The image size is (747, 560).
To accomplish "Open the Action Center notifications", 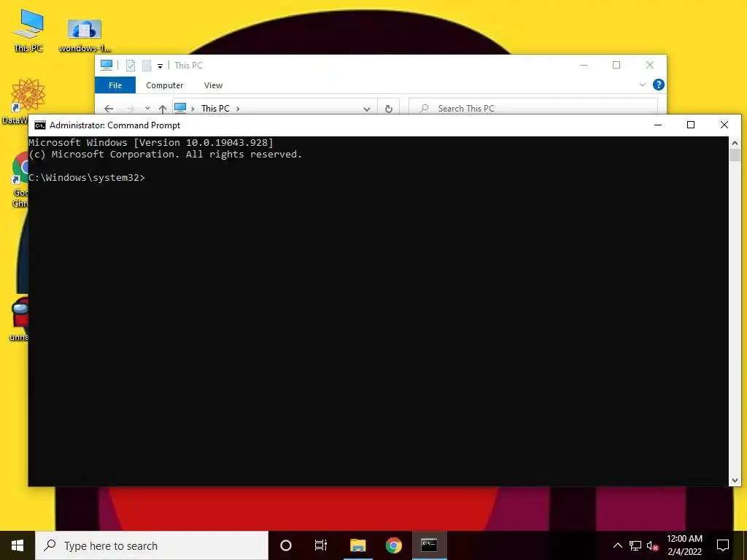I will point(723,545).
